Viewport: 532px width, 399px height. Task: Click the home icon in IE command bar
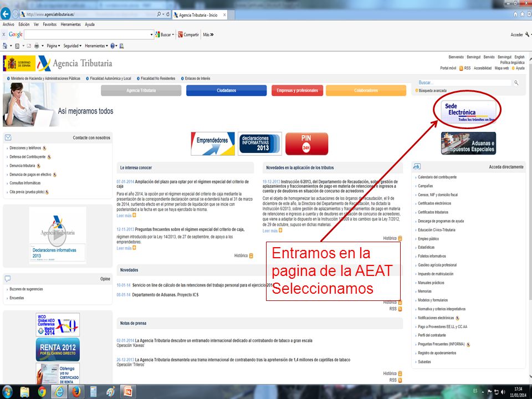(5, 46)
